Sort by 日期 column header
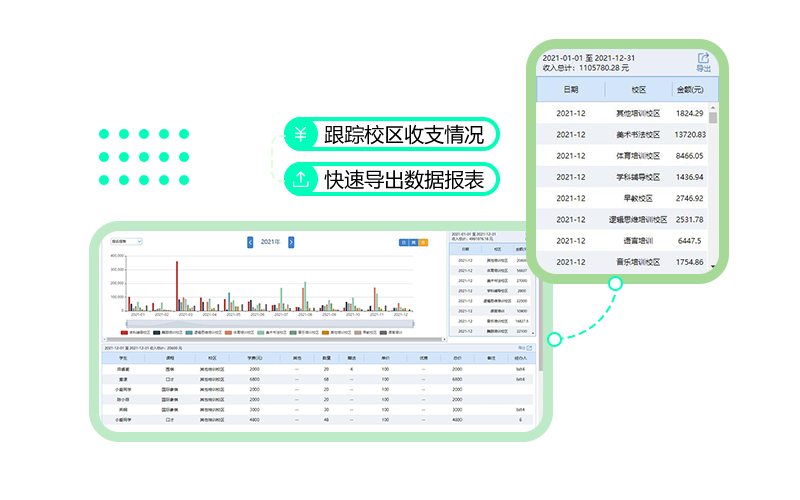Screen dimensions: 800x500 (x=570, y=89)
